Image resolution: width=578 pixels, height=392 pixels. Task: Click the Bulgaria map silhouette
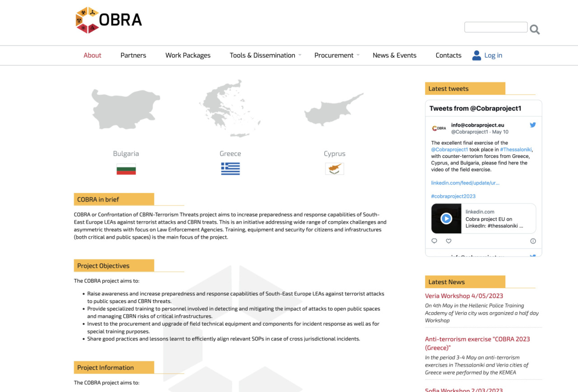[x=126, y=109]
